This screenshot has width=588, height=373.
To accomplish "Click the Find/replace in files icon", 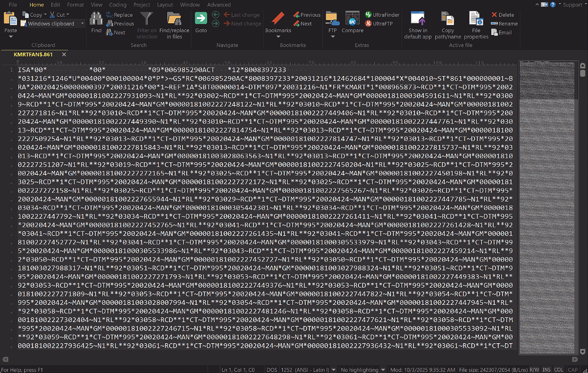I will point(174,20).
